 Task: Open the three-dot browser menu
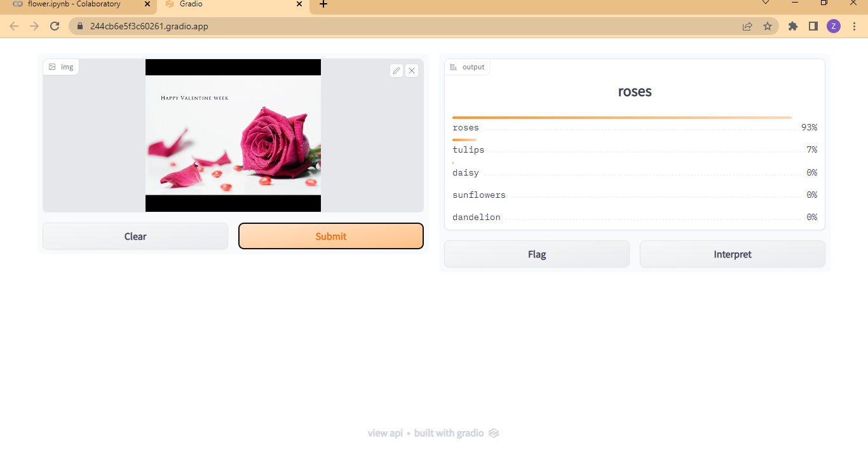click(854, 26)
